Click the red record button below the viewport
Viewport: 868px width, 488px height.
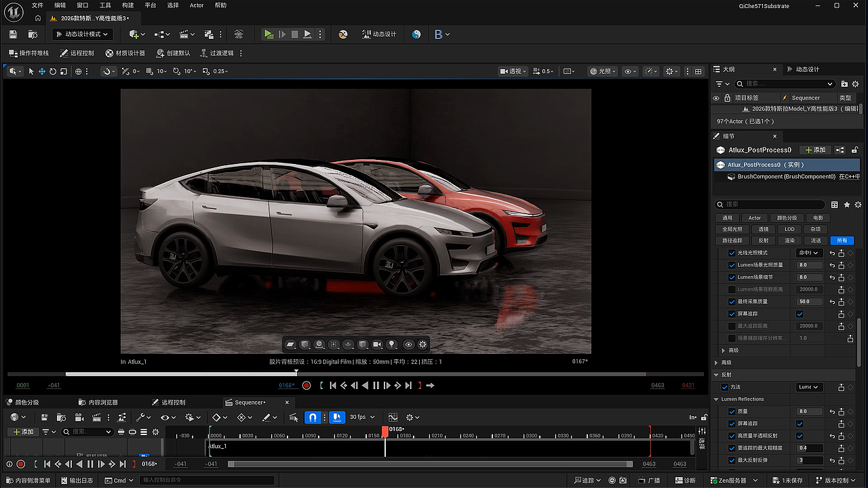coord(307,386)
